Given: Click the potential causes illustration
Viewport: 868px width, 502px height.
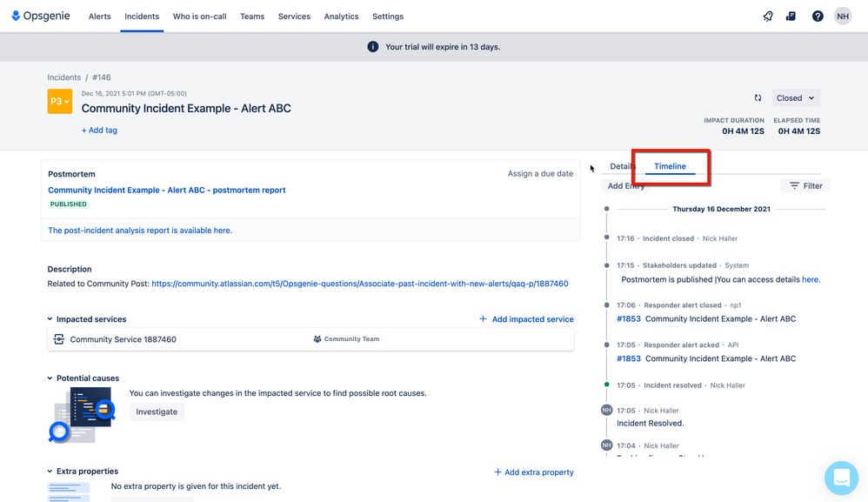Looking at the screenshot, I should pyautogui.click(x=82, y=414).
